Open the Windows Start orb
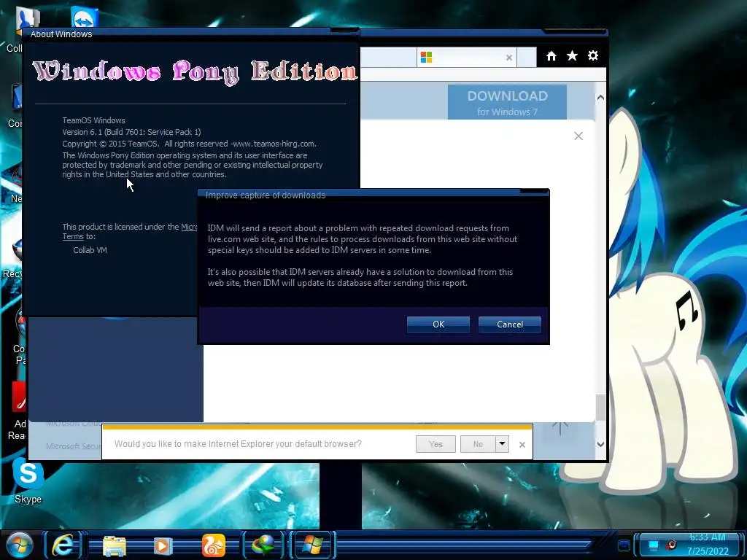Image resolution: width=747 pixels, height=560 pixels. (20, 545)
